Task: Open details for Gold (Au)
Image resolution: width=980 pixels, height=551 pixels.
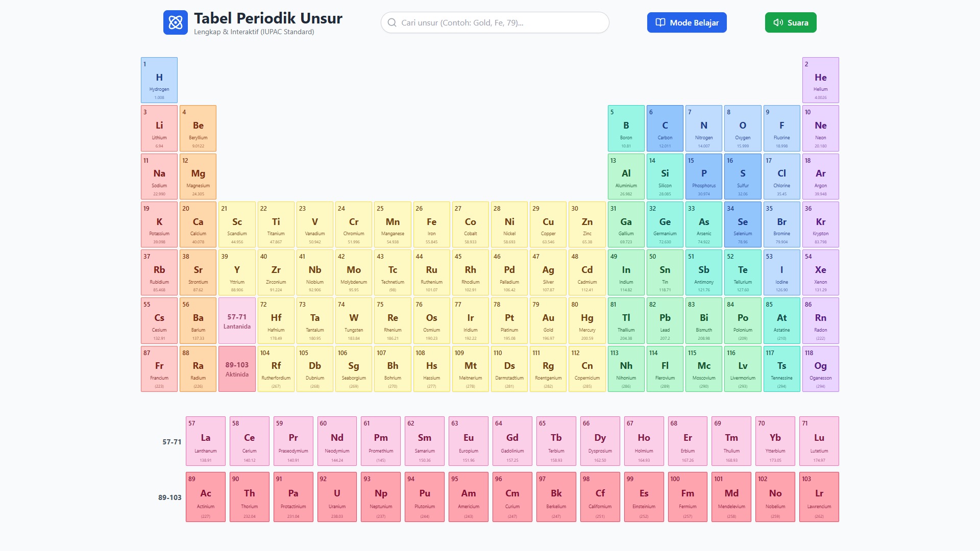Action: (x=548, y=320)
